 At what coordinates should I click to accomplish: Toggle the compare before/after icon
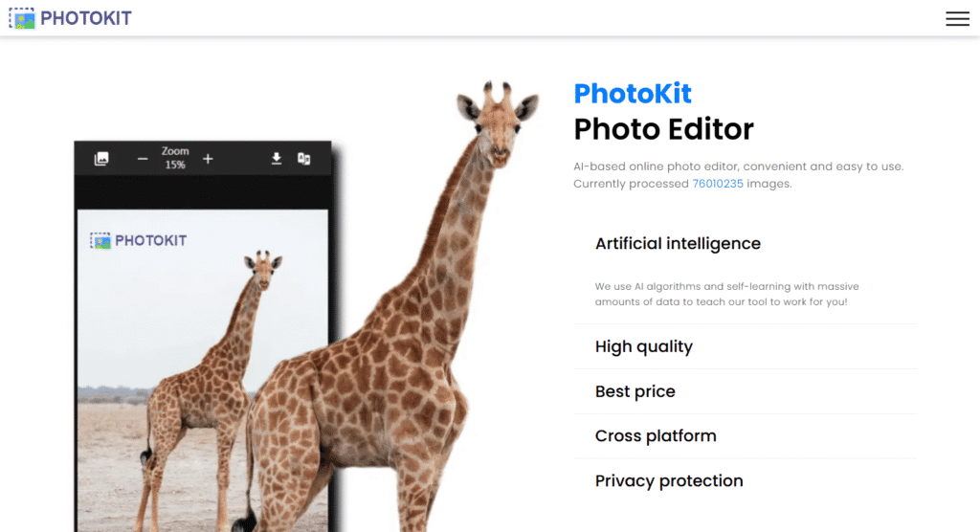pos(304,159)
